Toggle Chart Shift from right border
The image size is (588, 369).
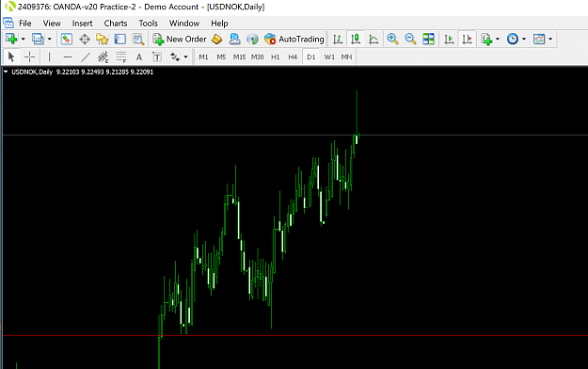(x=467, y=39)
